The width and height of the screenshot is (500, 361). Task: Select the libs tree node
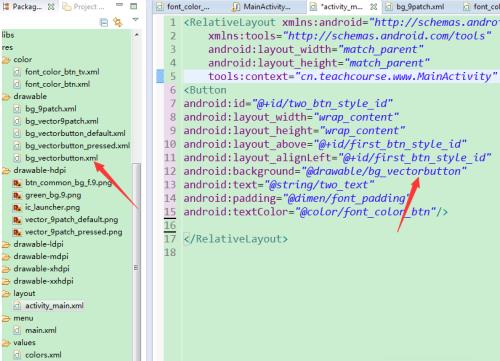(8, 35)
